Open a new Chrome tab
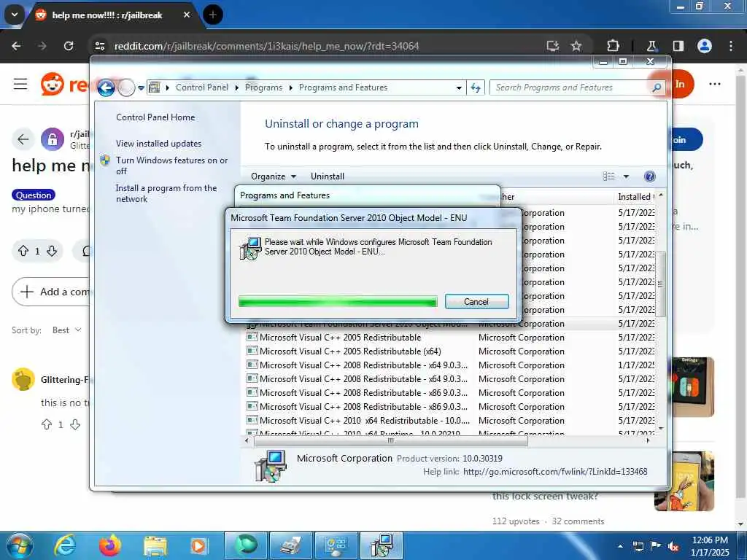Screen dimensions: 747x560 [213, 15]
